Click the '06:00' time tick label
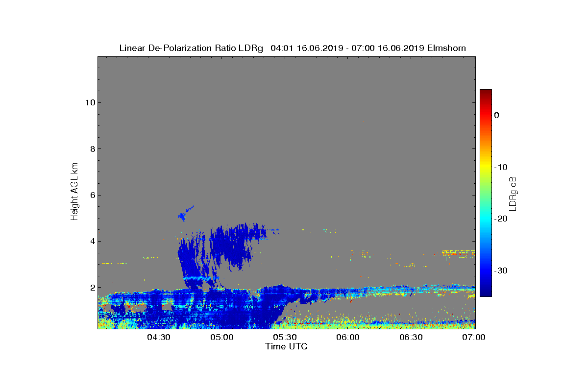588x392 pixels. pyautogui.click(x=348, y=338)
